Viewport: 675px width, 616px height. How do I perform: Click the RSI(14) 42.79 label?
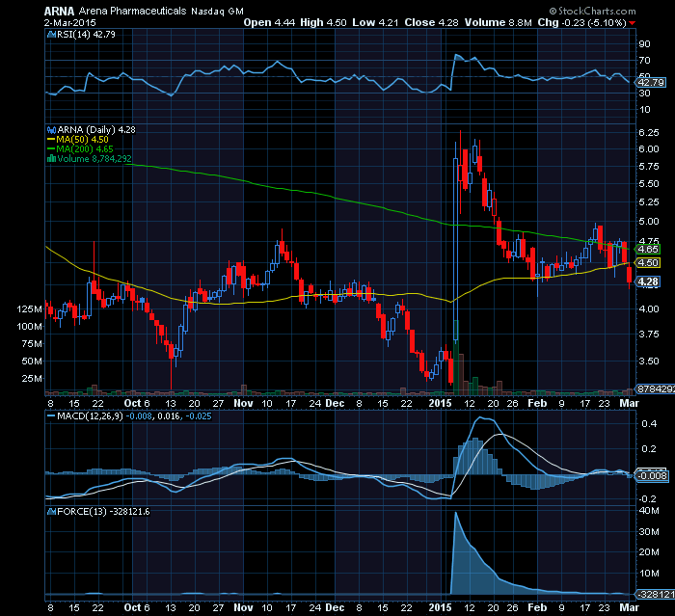coord(86,35)
